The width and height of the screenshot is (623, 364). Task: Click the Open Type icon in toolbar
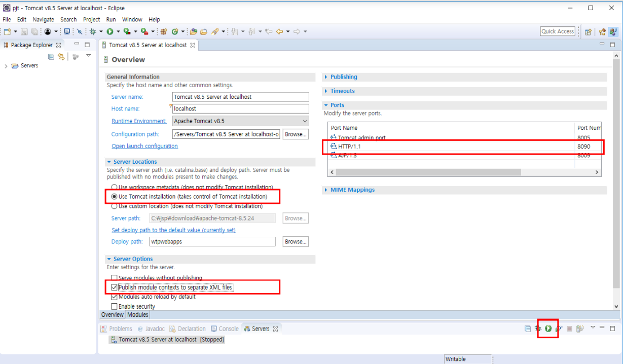pos(193,31)
